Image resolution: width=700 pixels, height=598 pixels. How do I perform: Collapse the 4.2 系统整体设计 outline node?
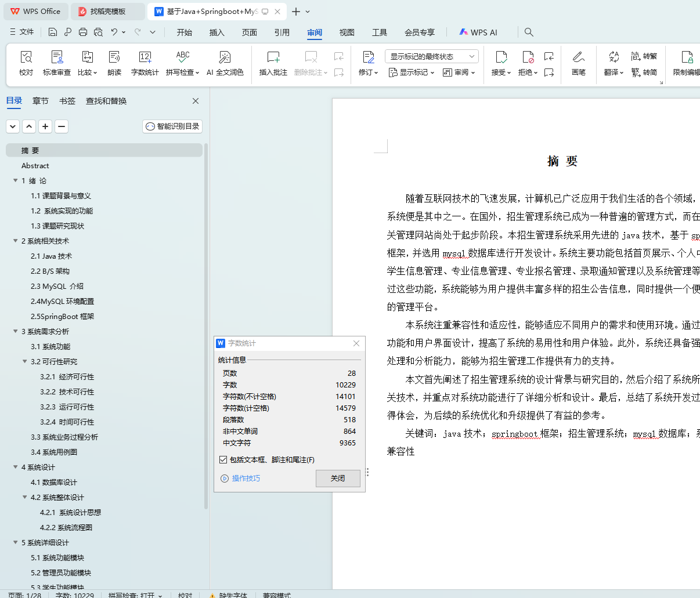[x=25, y=497]
